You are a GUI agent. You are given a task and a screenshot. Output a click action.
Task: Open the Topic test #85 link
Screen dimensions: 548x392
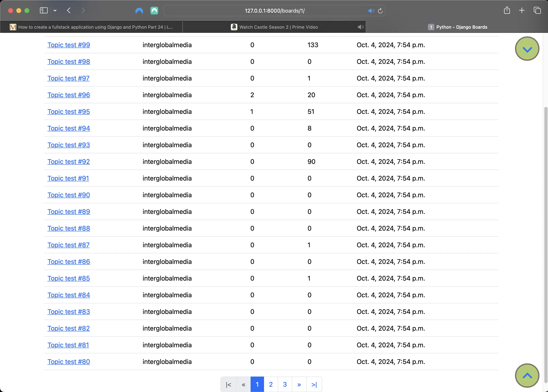pos(69,278)
